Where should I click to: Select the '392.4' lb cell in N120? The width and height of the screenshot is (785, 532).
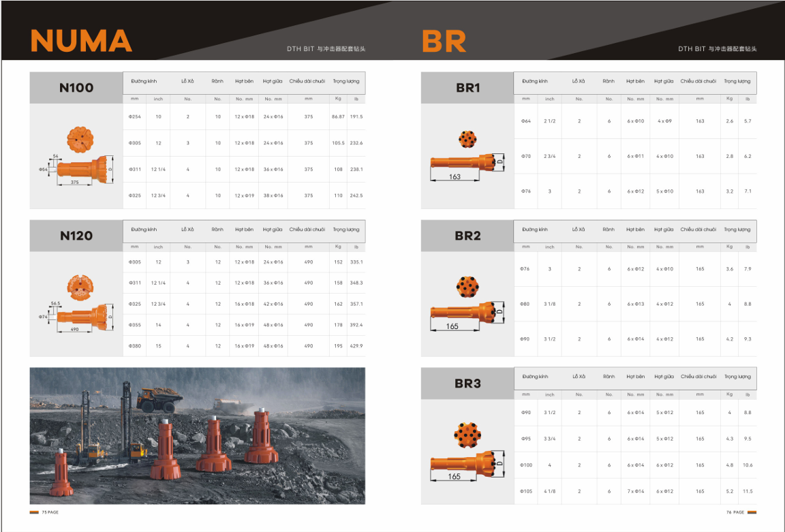pos(356,325)
